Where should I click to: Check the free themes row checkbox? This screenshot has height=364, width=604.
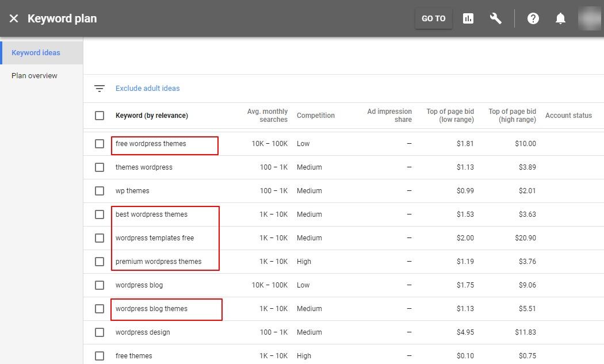[100, 356]
